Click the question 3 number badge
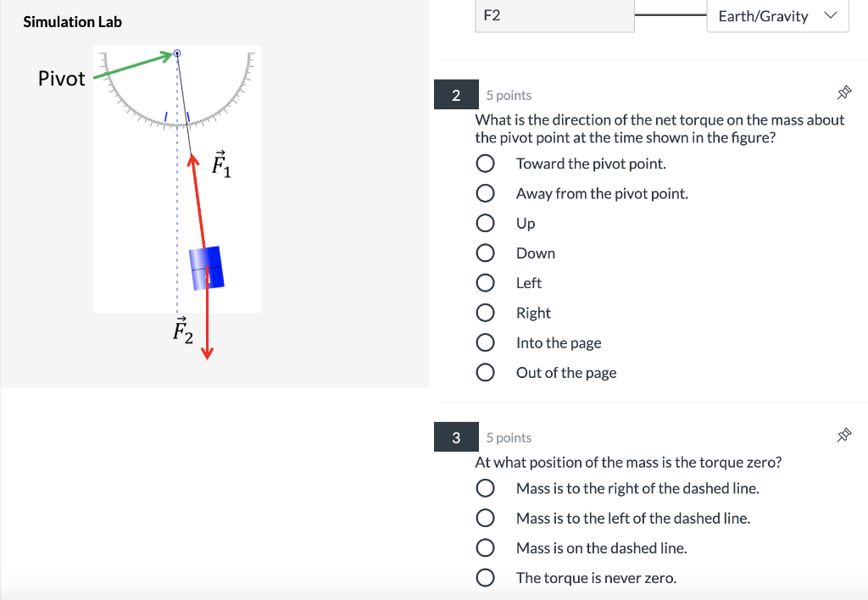The width and height of the screenshot is (868, 600). [x=456, y=436]
